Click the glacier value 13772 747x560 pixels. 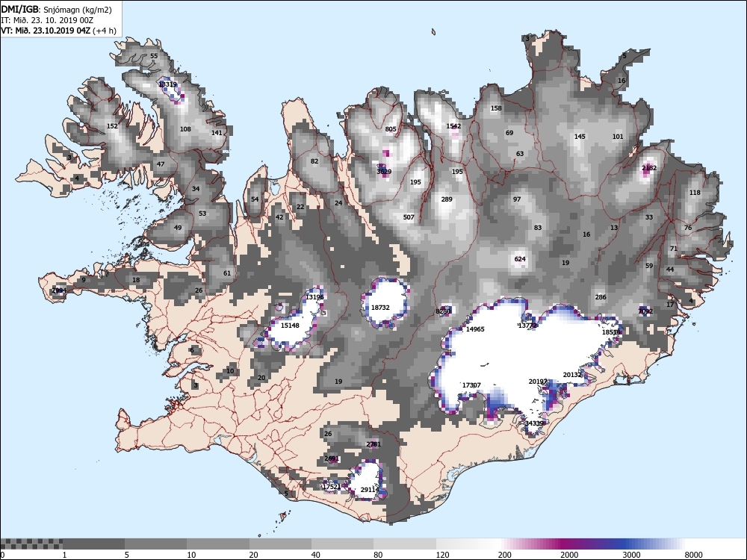[527, 326]
